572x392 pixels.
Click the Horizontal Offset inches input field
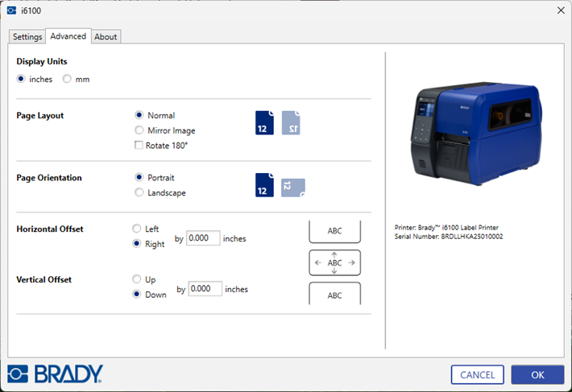[x=203, y=238]
